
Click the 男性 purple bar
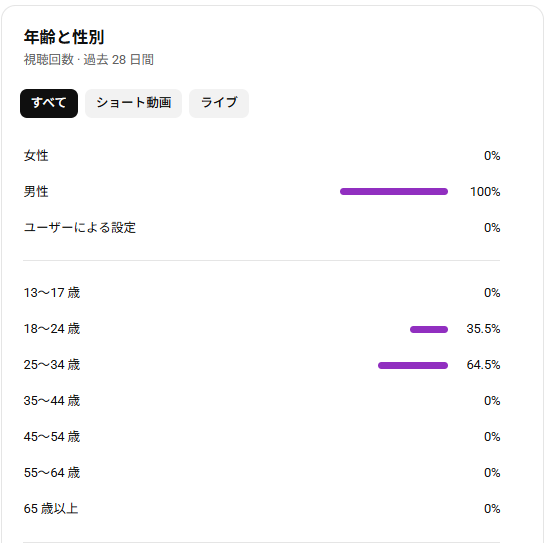tap(394, 192)
